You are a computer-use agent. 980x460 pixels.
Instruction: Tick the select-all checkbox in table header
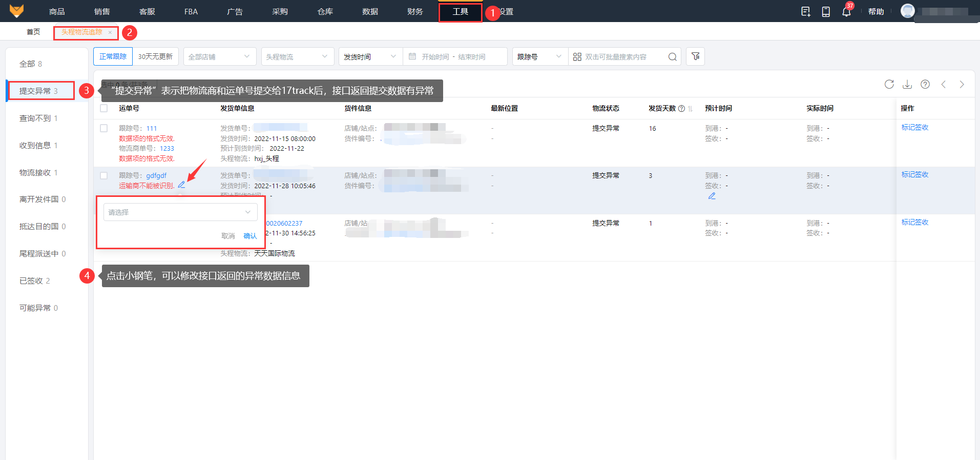tap(104, 108)
